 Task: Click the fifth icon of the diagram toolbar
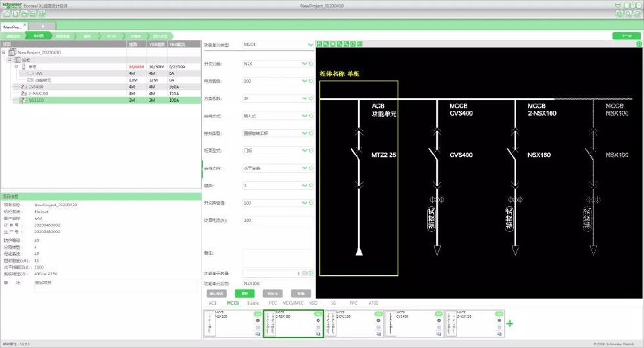pyautogui.click(x=346, y=44)
